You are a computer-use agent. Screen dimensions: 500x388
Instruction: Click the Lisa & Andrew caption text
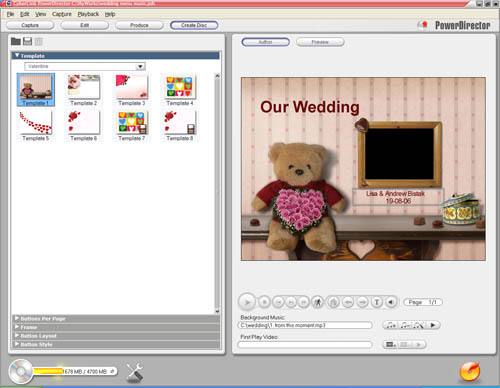tap(398, 197)
